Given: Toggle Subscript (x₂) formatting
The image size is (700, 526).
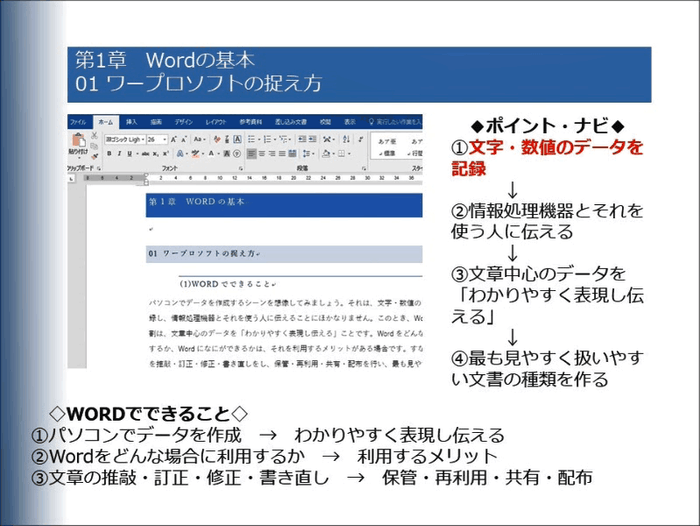Looking at the screenshot, I should click(155, 154).
